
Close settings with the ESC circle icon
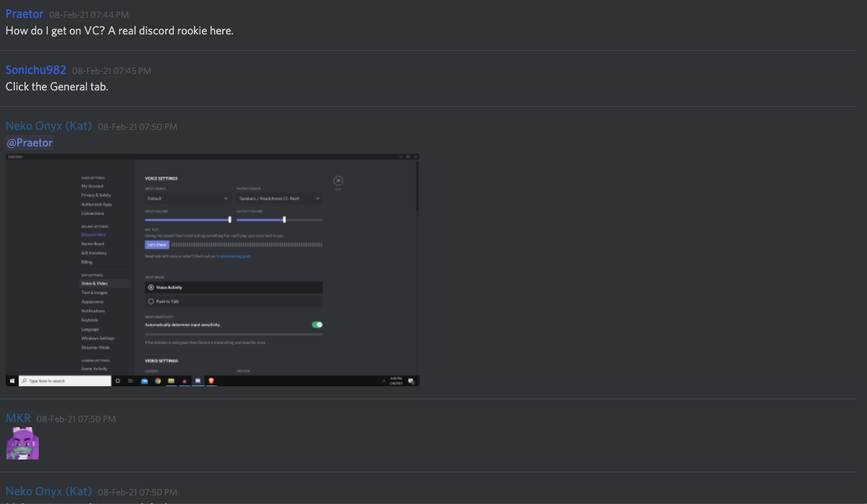(x=338, y=181)
